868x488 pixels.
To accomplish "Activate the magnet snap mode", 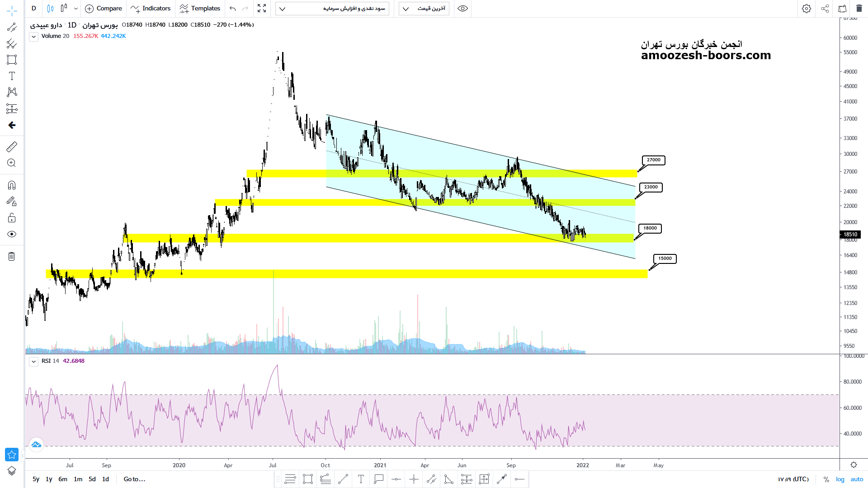I will (12, 185).
